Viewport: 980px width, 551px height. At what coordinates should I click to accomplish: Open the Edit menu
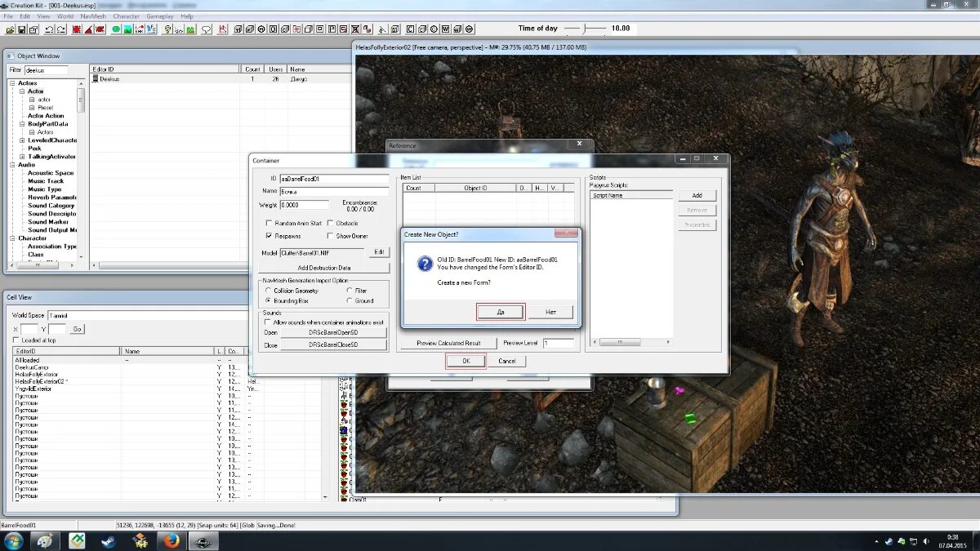click(25, 16)
